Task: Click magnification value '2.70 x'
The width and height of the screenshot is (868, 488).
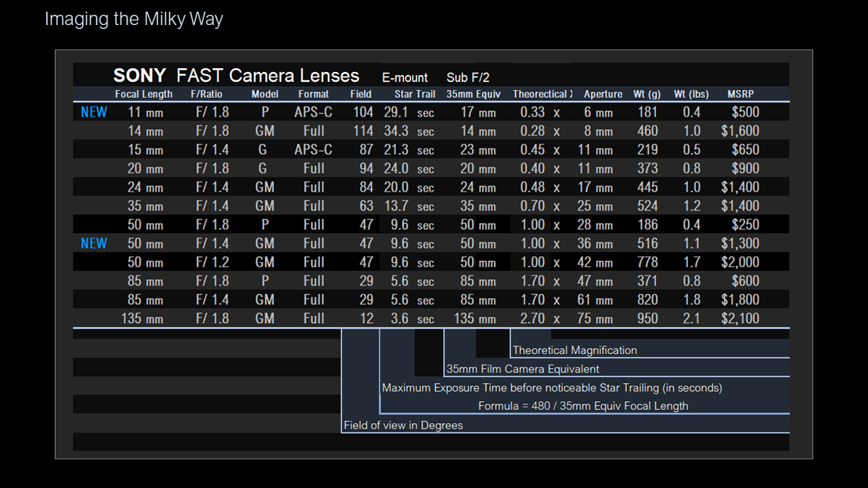Action: [x=540, y=319]
